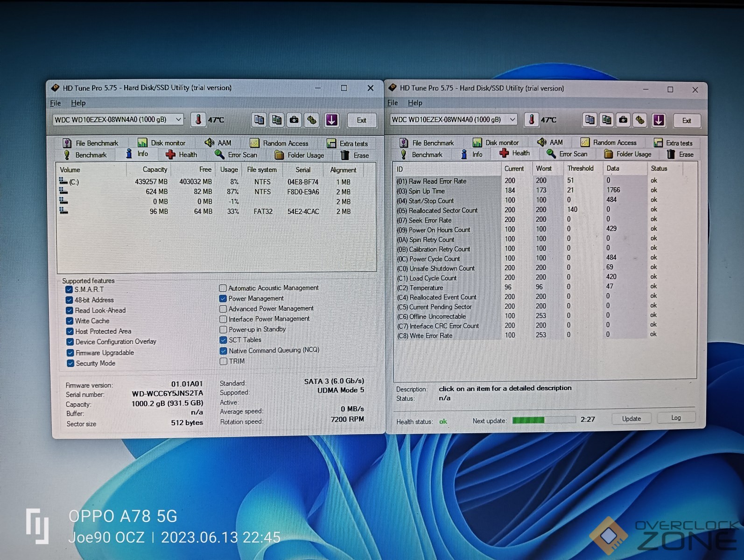
Task: Open Help menu in right window
Action: pyautogui.click(x=415, y=103)
